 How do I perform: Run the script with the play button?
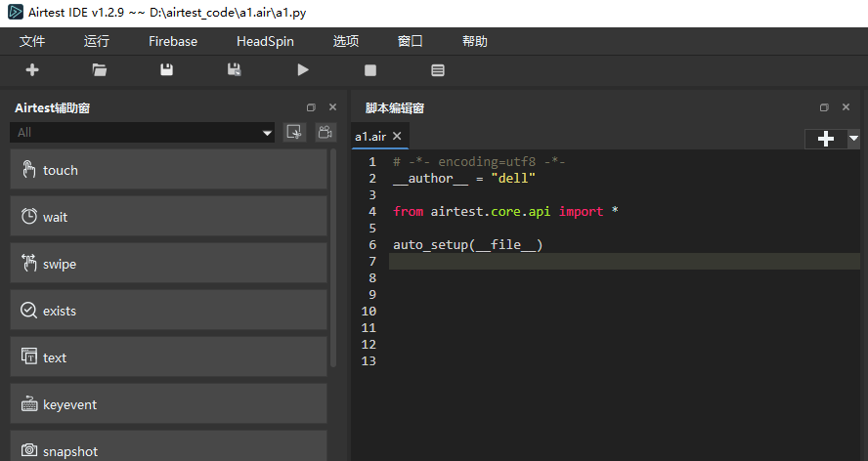point(303,70)
